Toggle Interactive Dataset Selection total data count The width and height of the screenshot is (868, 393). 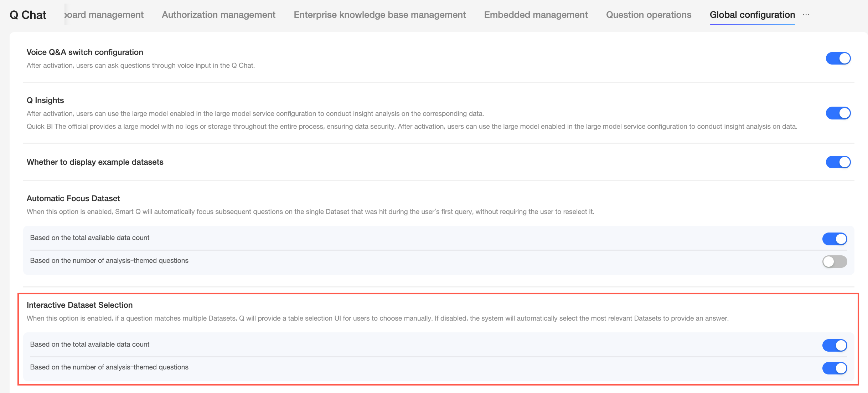(835, 345)
